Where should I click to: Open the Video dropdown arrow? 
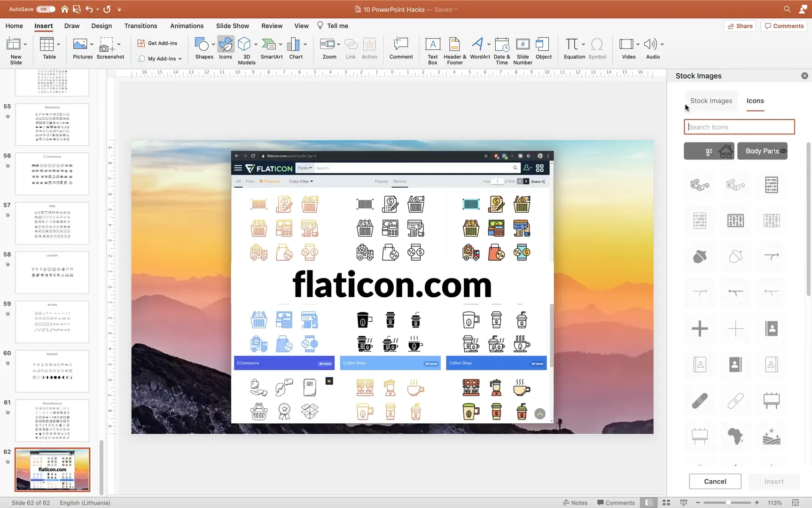point(638,45)
